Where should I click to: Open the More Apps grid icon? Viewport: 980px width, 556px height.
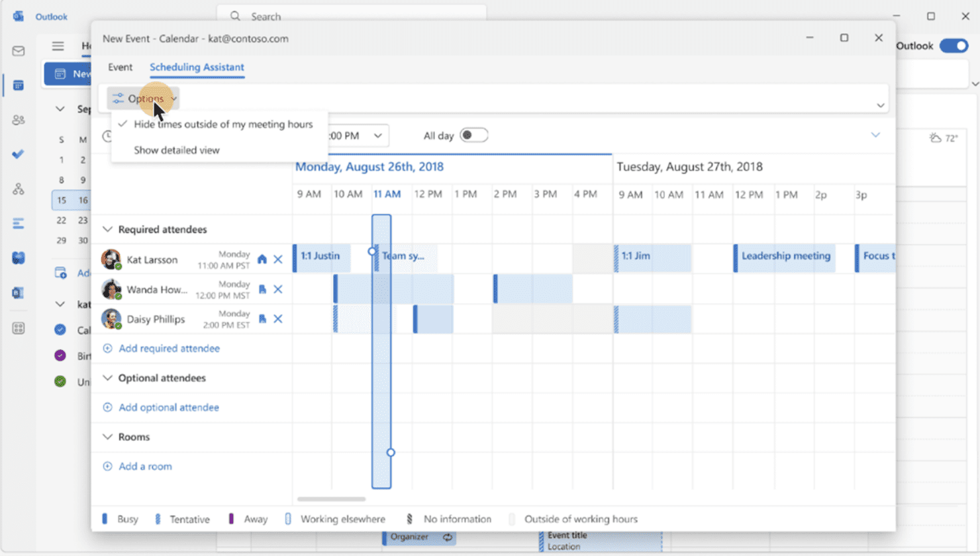click(18, 328)
